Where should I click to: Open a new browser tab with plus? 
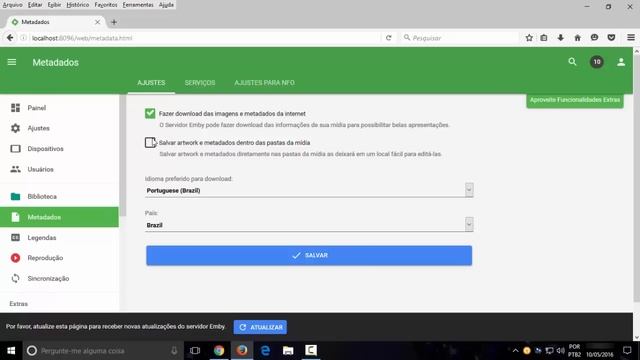tap(114, 22)
